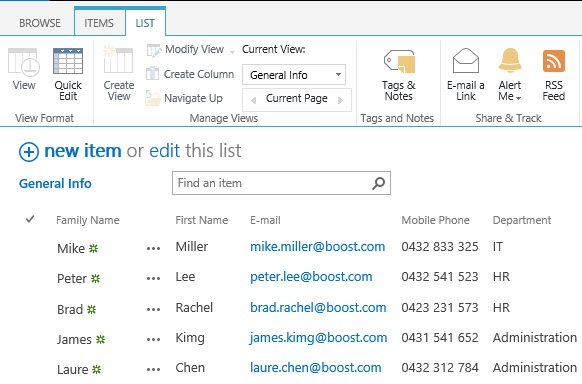This screenshot has width=582, height=384.
Task: Switch to the ITEMS ribbon tab
Action: (99, 23)
